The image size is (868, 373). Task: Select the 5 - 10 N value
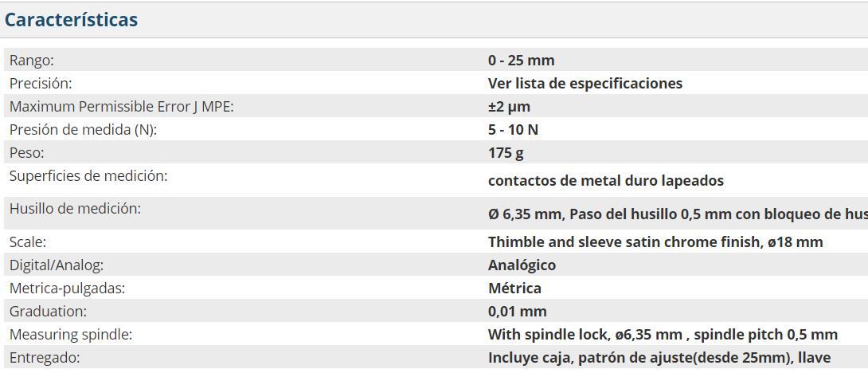pyautogui.click(x=513, y=129)
